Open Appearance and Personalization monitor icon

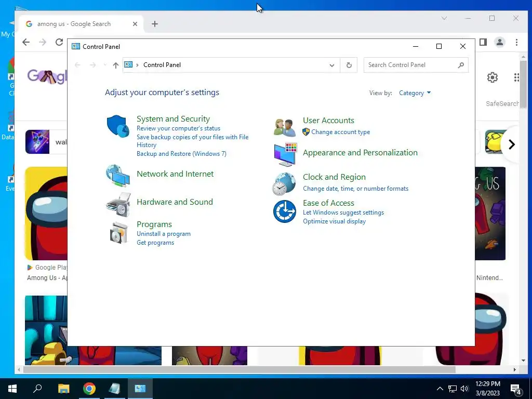(285, 155)
